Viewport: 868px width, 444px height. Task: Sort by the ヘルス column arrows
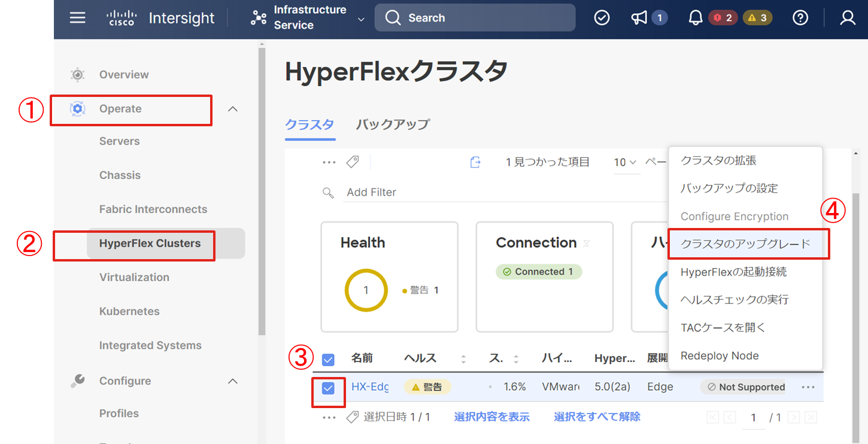(463, 359)
